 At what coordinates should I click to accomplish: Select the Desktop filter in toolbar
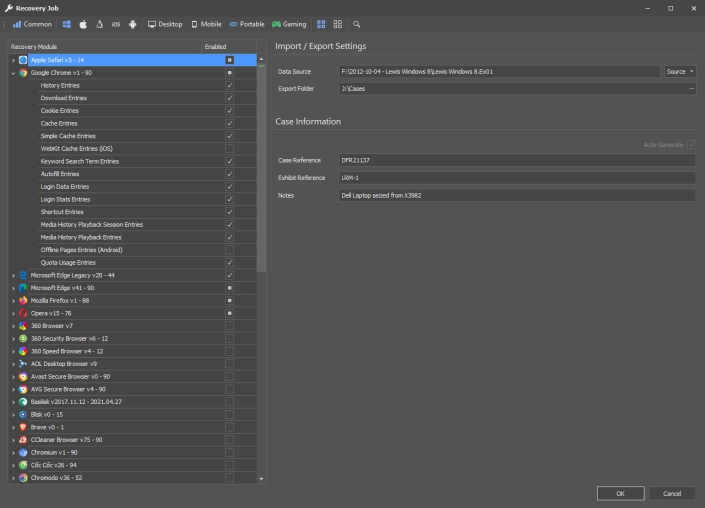tap(165, 23)
